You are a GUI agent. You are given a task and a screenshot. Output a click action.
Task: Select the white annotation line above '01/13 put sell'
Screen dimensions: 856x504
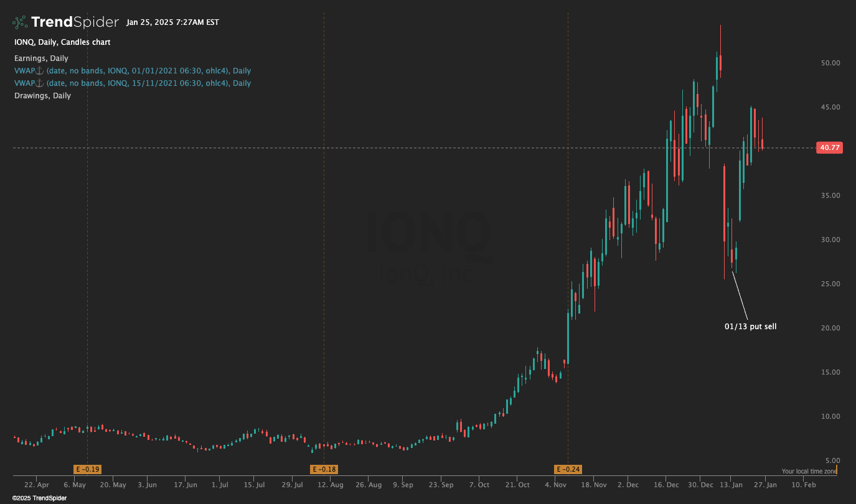[739, 294]
